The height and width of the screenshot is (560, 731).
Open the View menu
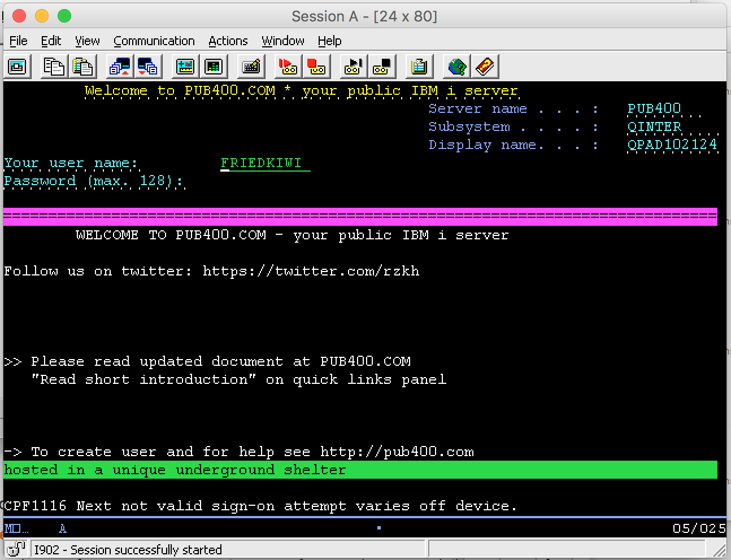pos(87,41)
